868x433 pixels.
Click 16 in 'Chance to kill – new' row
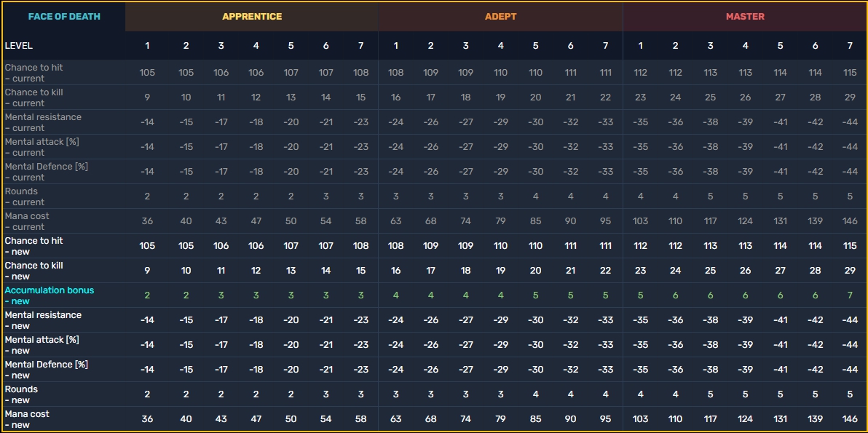click(396, 271)
